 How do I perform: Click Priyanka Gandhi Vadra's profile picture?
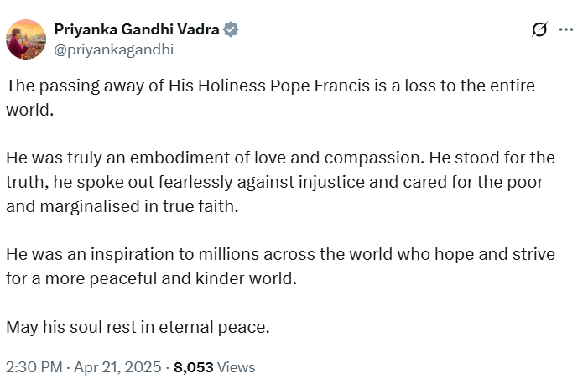[x=25, y=39]
